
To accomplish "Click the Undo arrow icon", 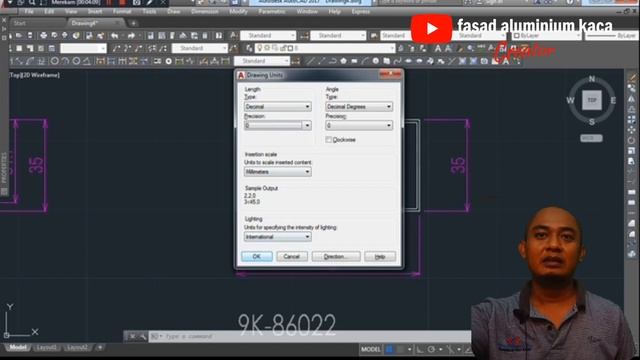I will (115, 36).
